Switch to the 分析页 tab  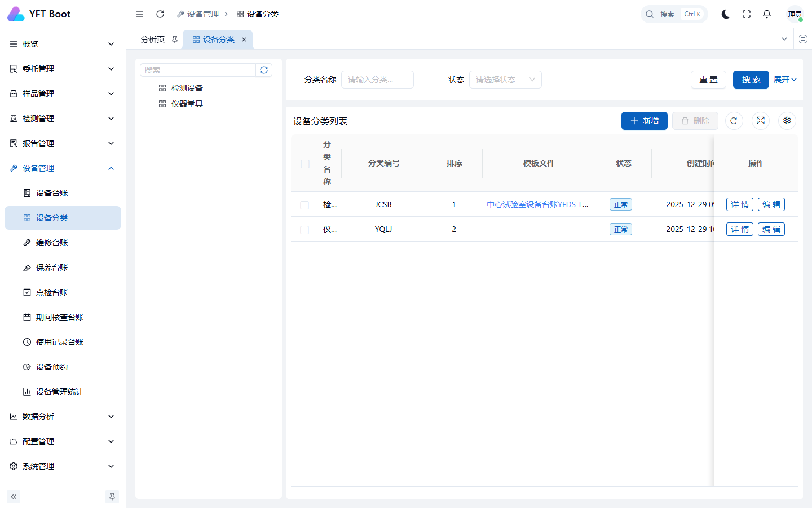153,40
